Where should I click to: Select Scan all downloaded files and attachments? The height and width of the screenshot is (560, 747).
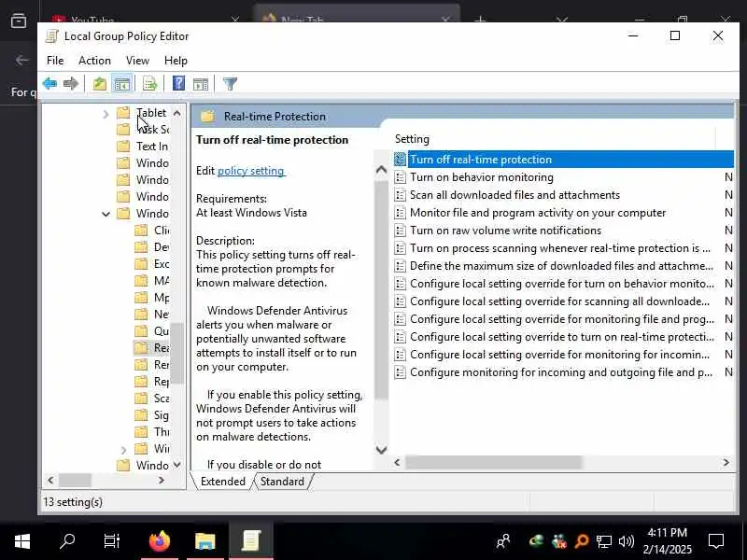(564, 195)
